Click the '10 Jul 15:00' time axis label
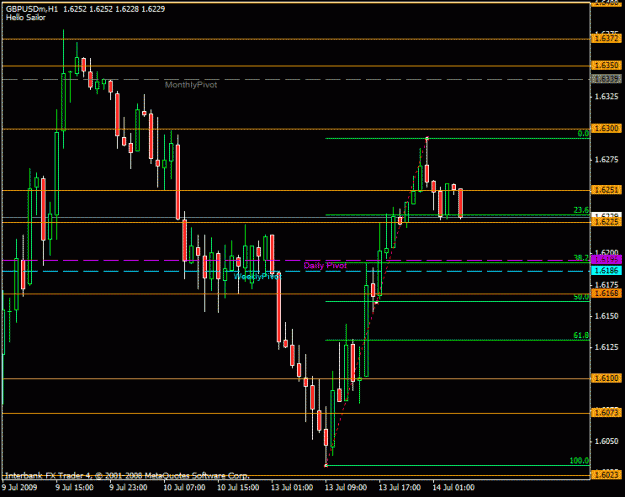625x497 pixels. click(238, 488)
